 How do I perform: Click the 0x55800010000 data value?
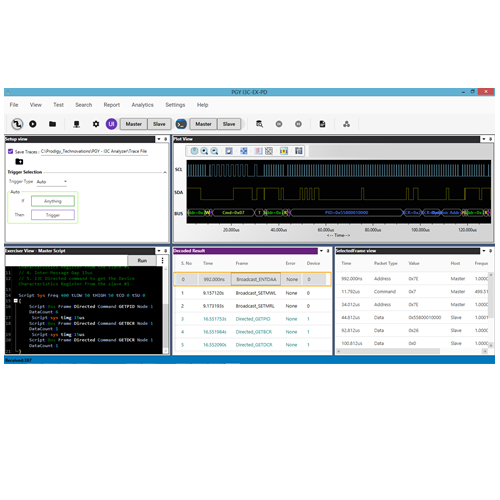pos(425,317)
